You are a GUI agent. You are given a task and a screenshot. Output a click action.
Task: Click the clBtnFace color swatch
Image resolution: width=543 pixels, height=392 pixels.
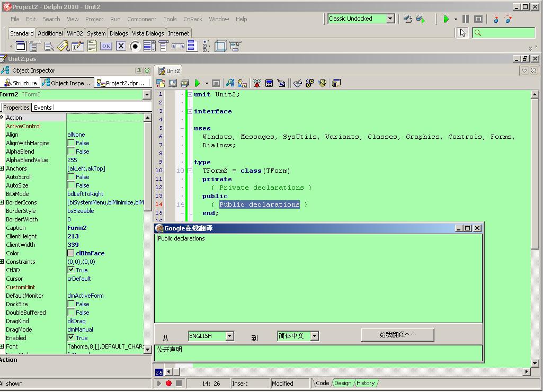coord(70,253)
